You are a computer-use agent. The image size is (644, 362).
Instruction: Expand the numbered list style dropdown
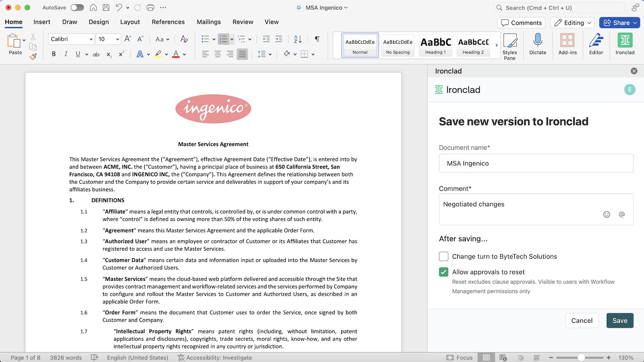[232, 39]
